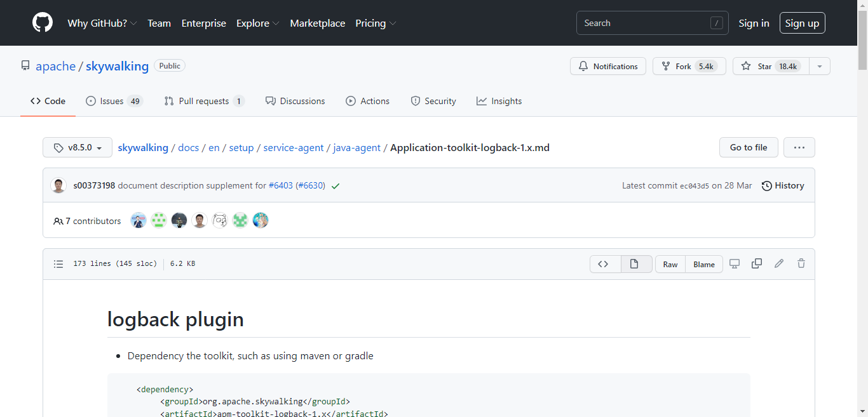The height and width of the screenshot is (417, 868).
Task: Expand the star lists dropdown arrow
Action: pos(820,66)
